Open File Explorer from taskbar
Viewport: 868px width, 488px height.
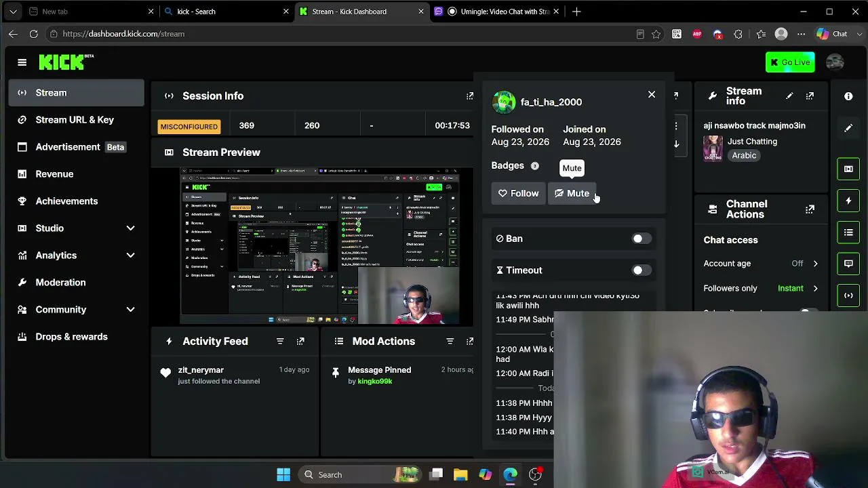click(x=460, y=475)
